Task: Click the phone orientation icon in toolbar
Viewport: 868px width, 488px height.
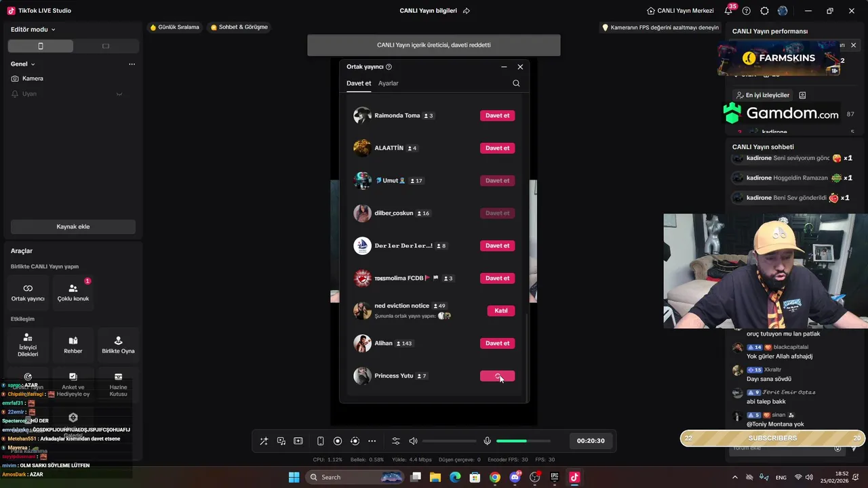Action: coord(321,441)
